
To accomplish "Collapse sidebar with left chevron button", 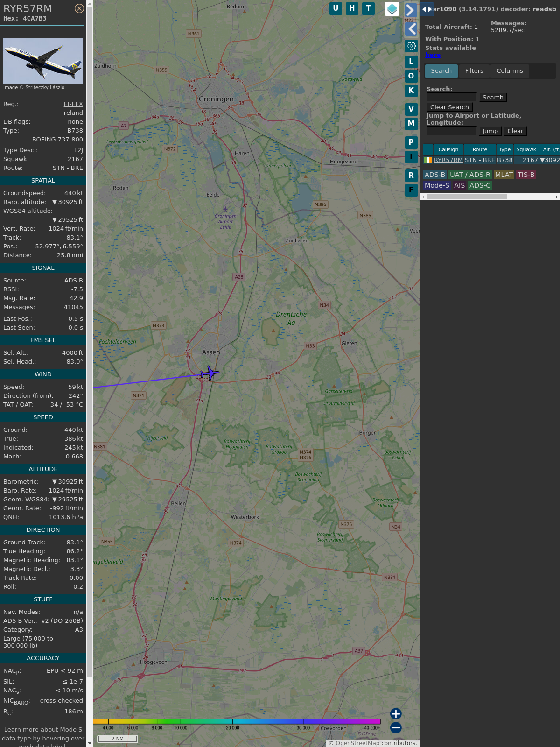I will click(411, 29).
